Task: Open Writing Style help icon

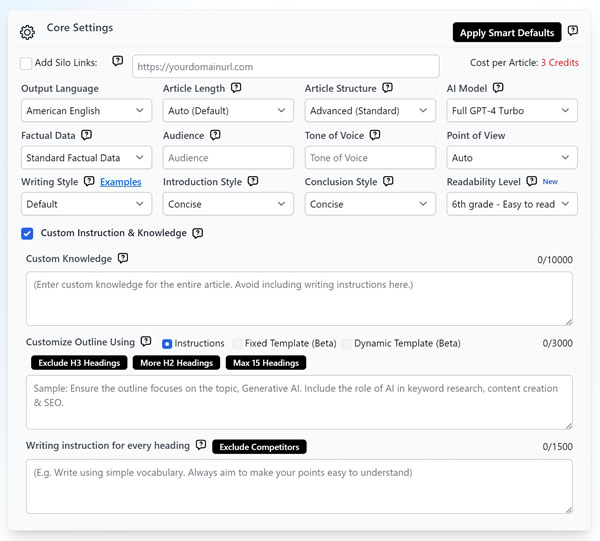Action: pyautogui.click(x=89, y=181)
